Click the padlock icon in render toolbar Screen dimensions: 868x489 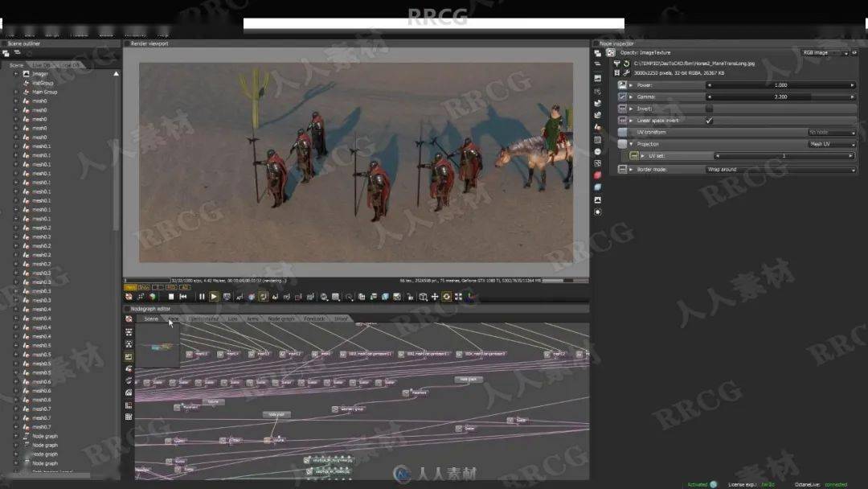pos(410,297)
